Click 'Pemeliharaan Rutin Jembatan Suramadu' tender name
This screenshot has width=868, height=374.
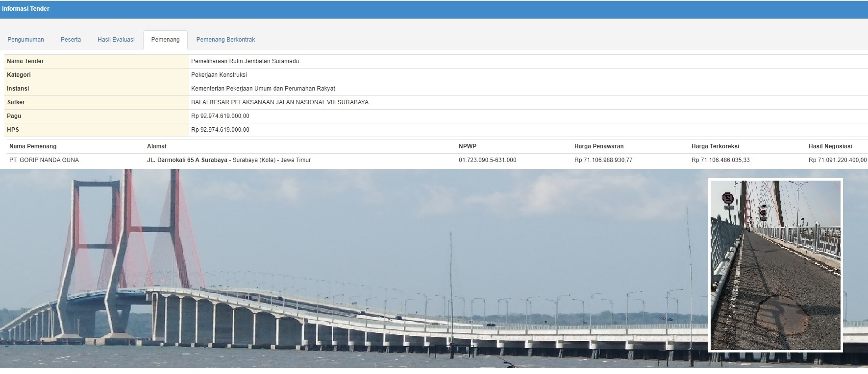pos(245,61)
